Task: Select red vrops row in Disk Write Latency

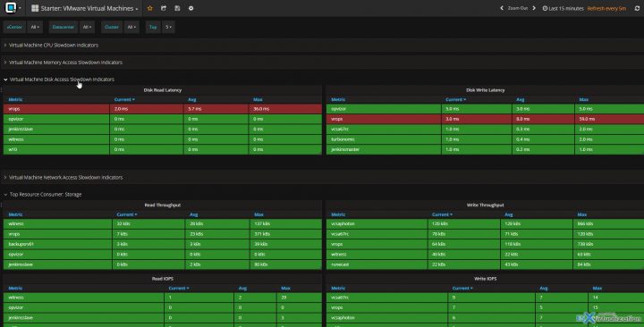Action: [485, 119]
